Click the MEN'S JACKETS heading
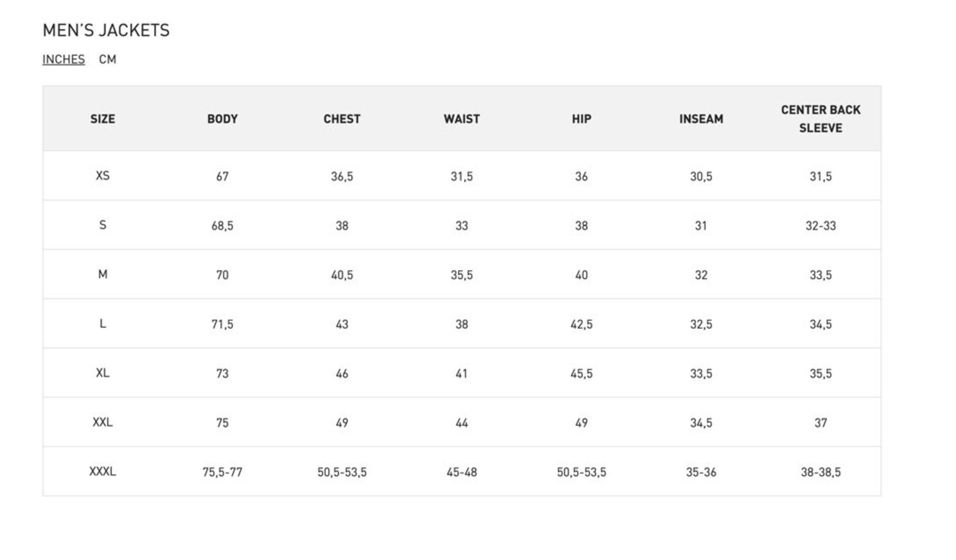This screenshot has height=560, width=956. [x=106, y=30]
